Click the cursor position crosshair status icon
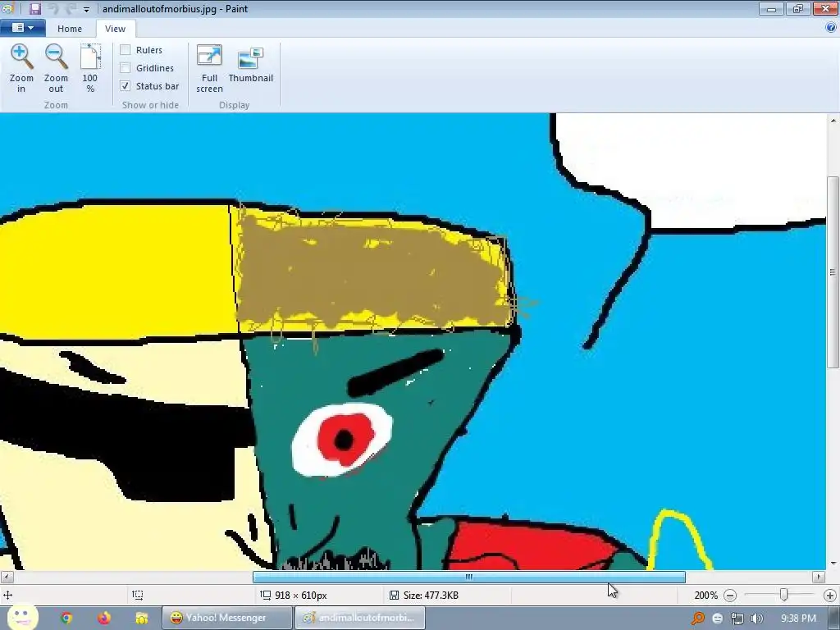 (8, 596)
